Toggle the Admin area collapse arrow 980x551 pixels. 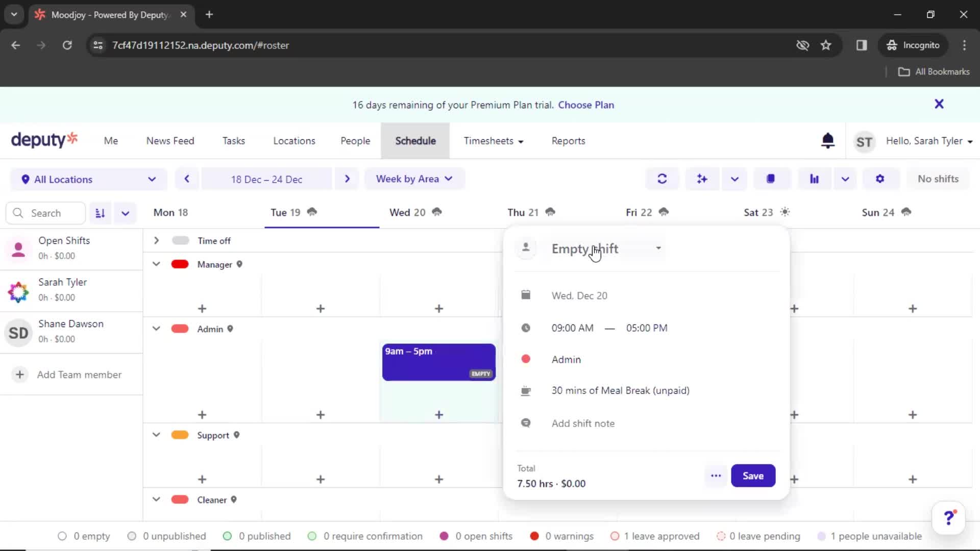coord(156,329)
